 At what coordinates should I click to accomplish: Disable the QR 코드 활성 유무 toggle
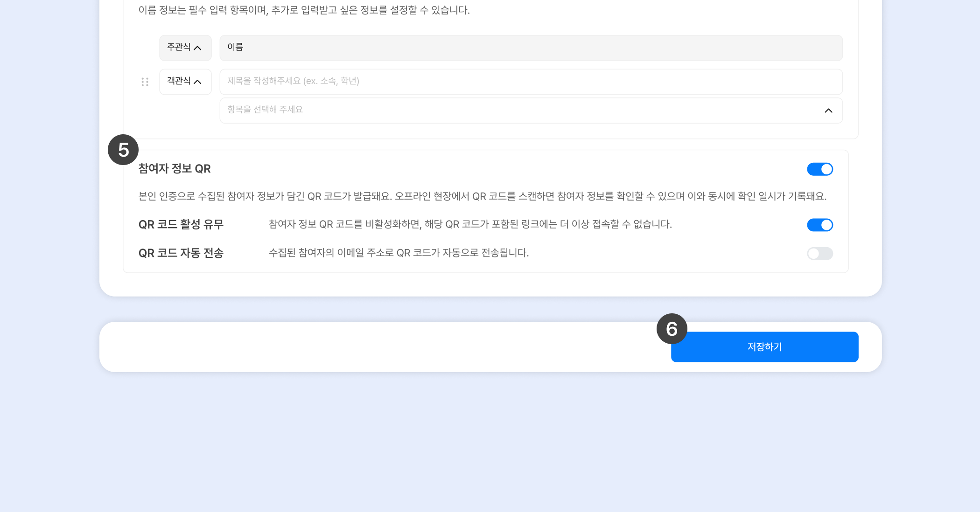[819, 225]
